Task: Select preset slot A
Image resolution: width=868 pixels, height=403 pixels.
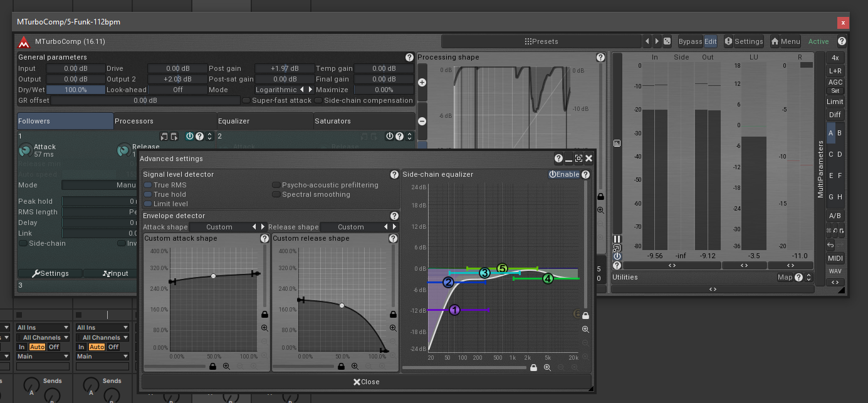Action: 831,133
